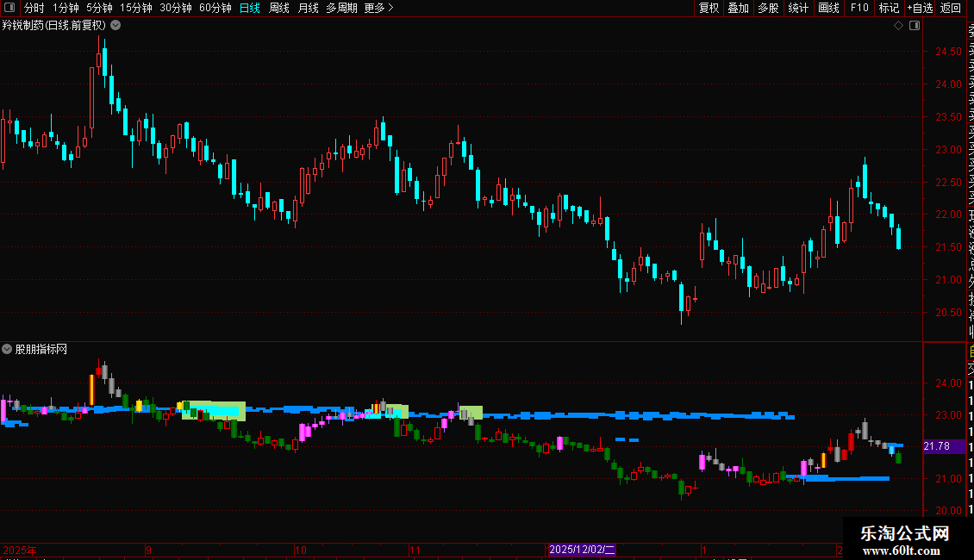Image resolution: width=974 pixels, height=560 pixels.
Task: Select the 15分钟 period
Action: 136,8
